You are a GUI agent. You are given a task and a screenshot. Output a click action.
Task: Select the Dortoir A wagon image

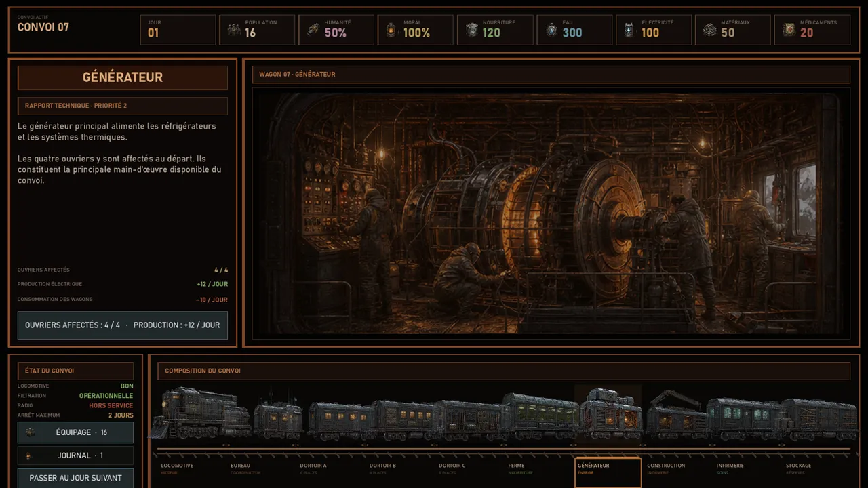(340, 421)
